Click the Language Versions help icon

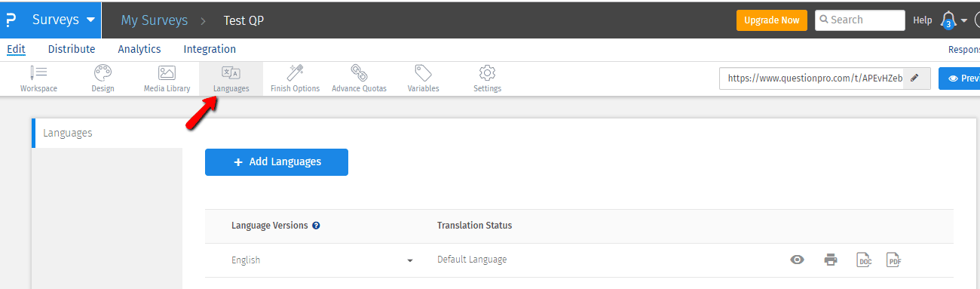(316, 226)
